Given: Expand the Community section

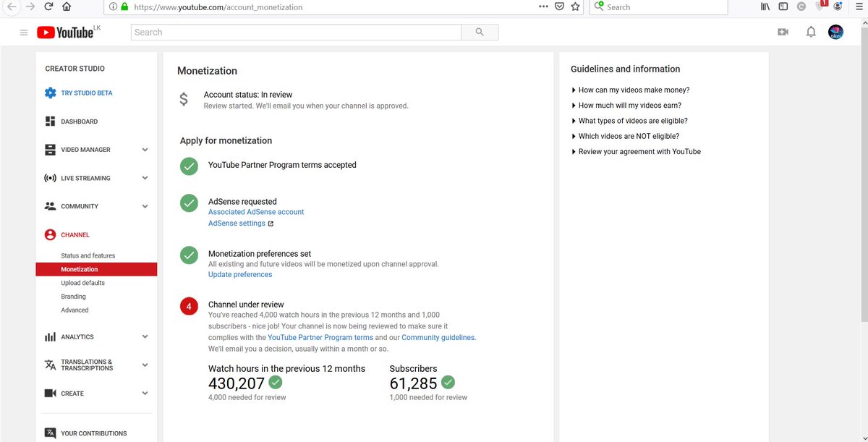Looking at the screenshot, I should coord(145,206).
